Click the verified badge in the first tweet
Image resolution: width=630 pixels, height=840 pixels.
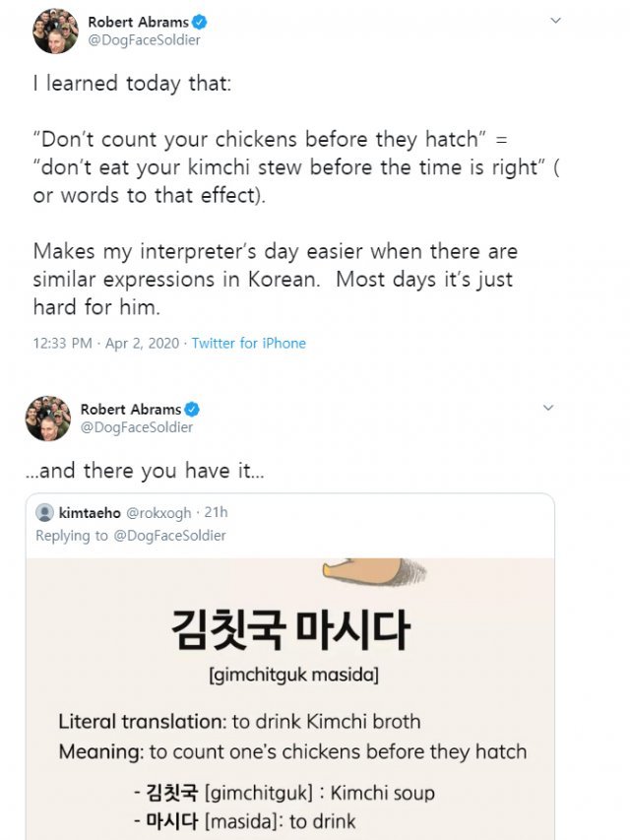pos(200,22)
